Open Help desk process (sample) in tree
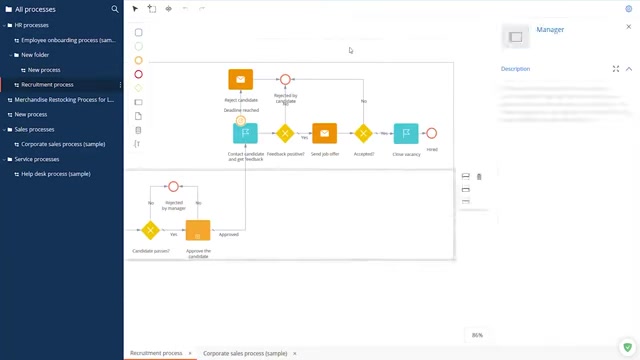 pyautogui.click(x=56, y=174)
